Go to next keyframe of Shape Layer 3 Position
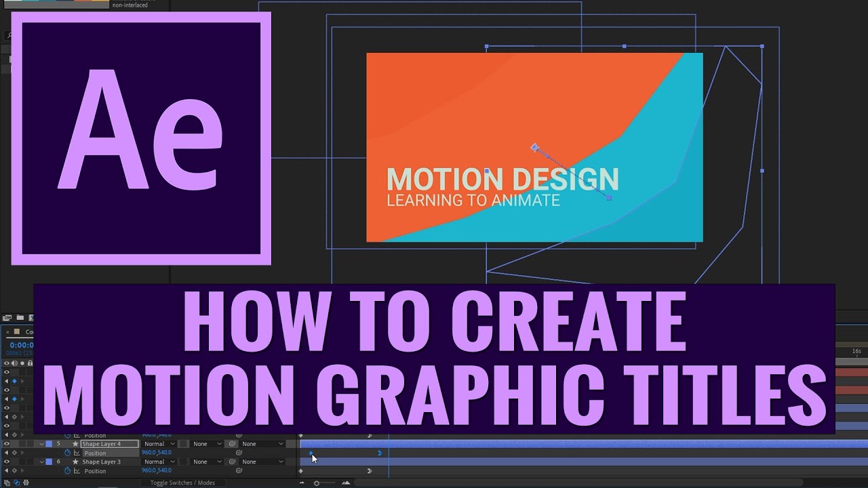This screenshot has width=868, height=488. (22, 471)
